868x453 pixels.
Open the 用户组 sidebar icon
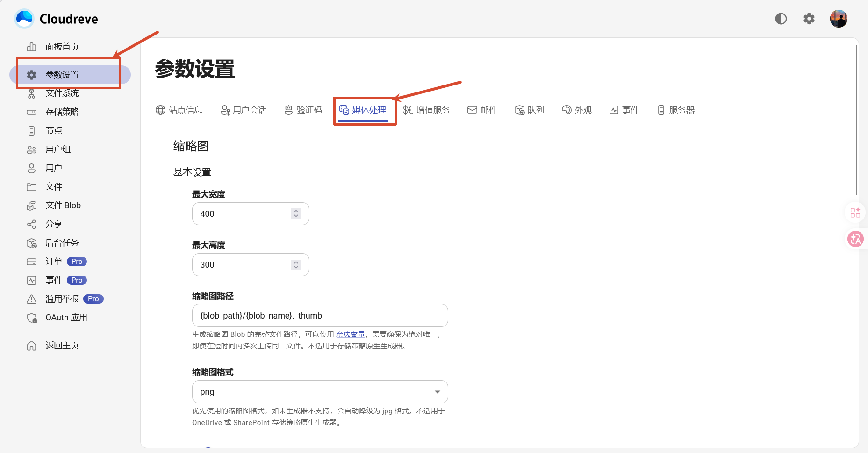point(32,149)
